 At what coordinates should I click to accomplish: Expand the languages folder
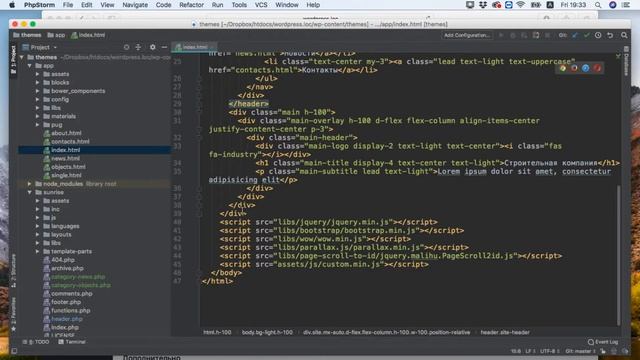[x=38, y=226]
